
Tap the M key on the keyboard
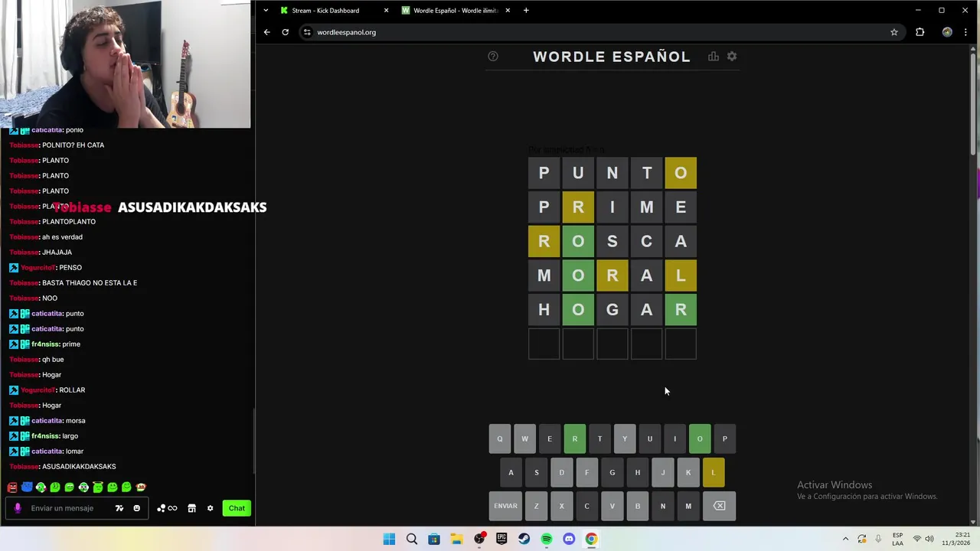(688, 506)
